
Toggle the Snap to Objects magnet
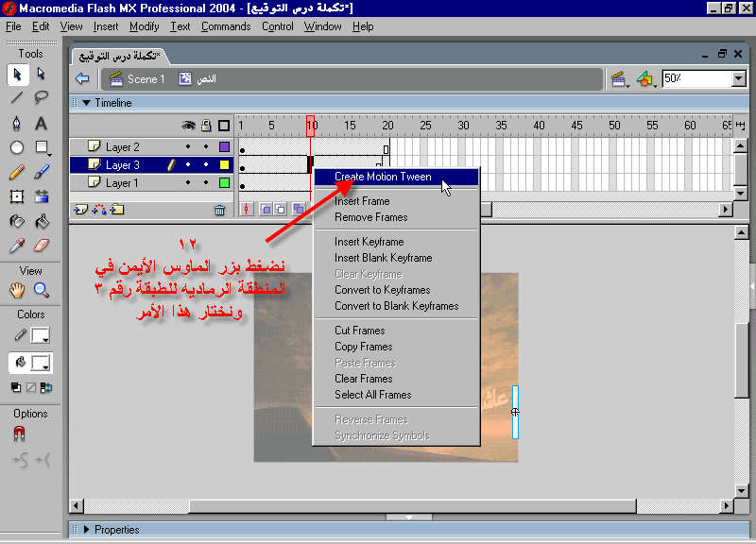pyautogui.click(x=19, y=433)
